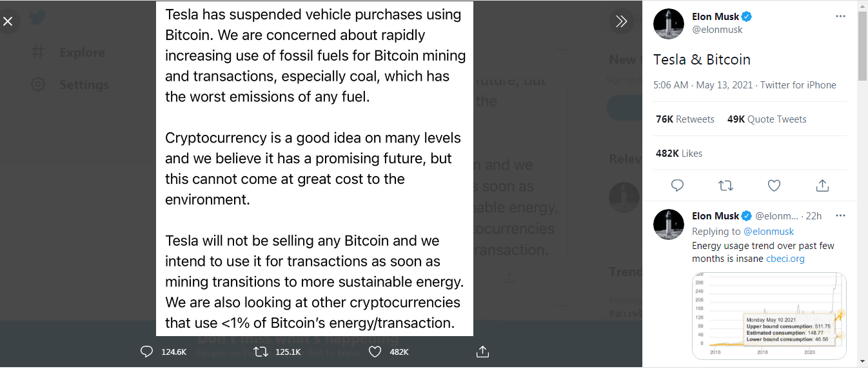Open Elon Musk's profile avatar at top
The height and width of the screenshot is (369, 868).
click(669, 24)
